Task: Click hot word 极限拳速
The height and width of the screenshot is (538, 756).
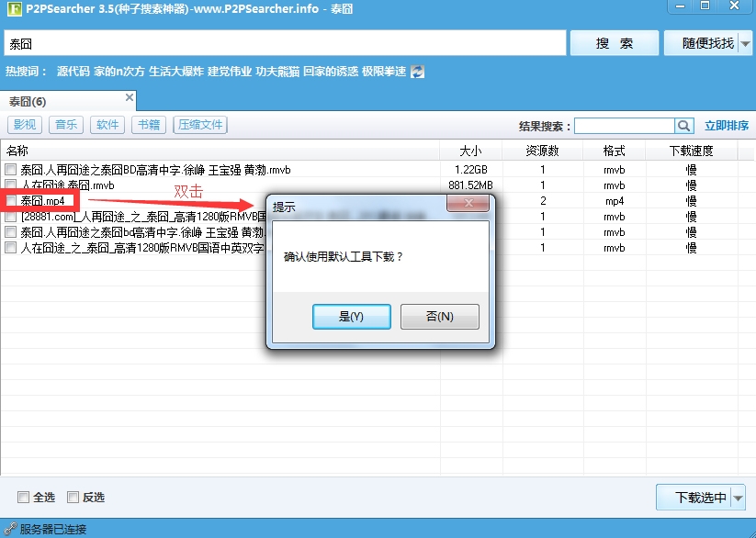Action: pyautogui.click(x=384, y=72)
